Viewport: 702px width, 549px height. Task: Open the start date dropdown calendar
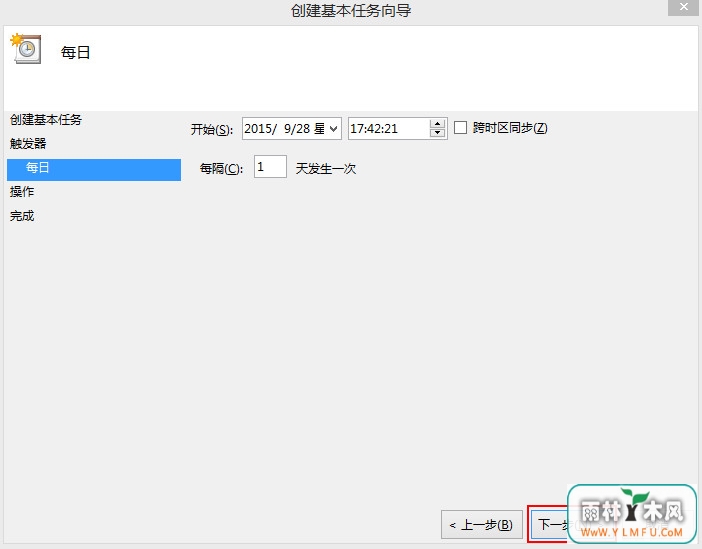coord(334,129)
